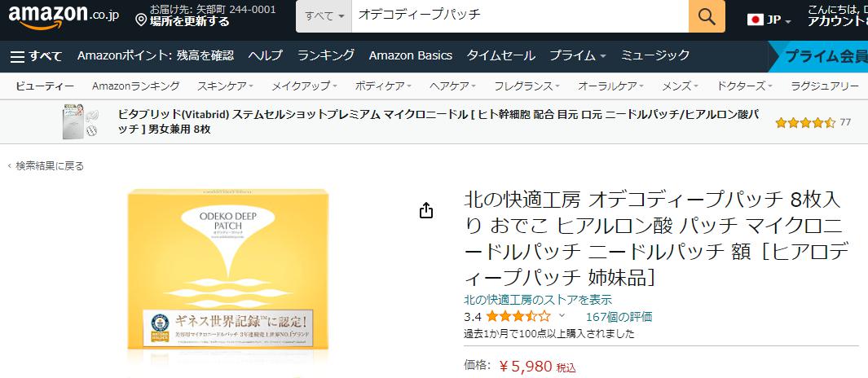Click the product star rating icons
The image size is (868, 378).
click(518, 317)
